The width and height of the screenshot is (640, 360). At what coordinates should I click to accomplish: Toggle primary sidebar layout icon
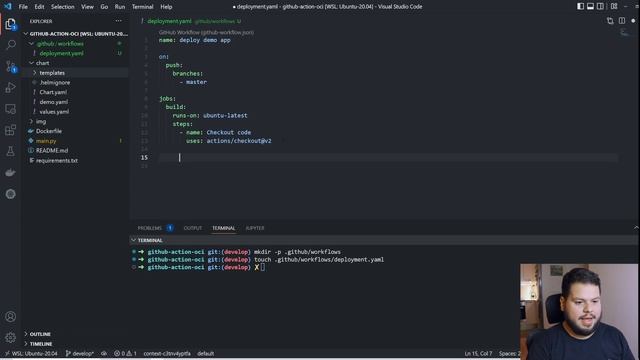click(x=580, y=7)
